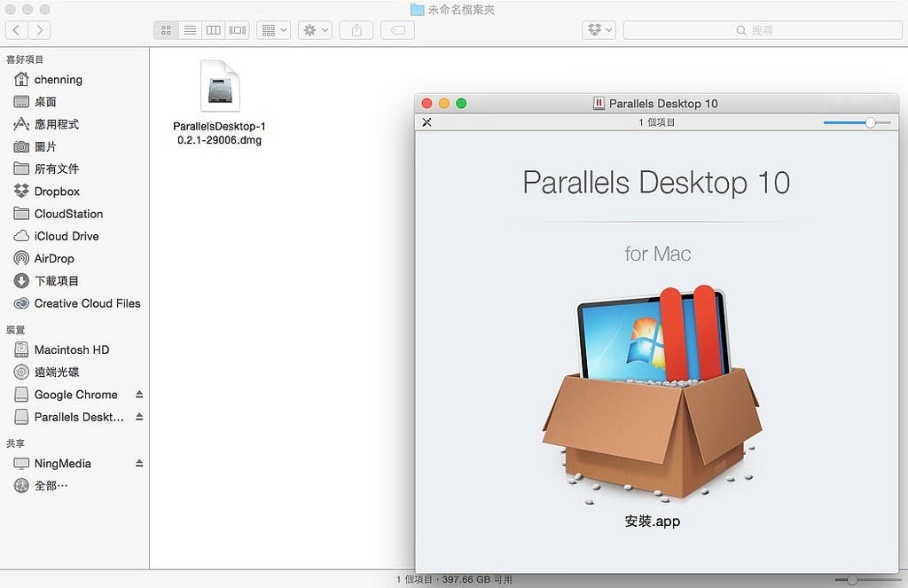This screenshot has height=588, width=908.
Task: Click the cloud icon beside iCloud Drive
Action: [21, 236]
